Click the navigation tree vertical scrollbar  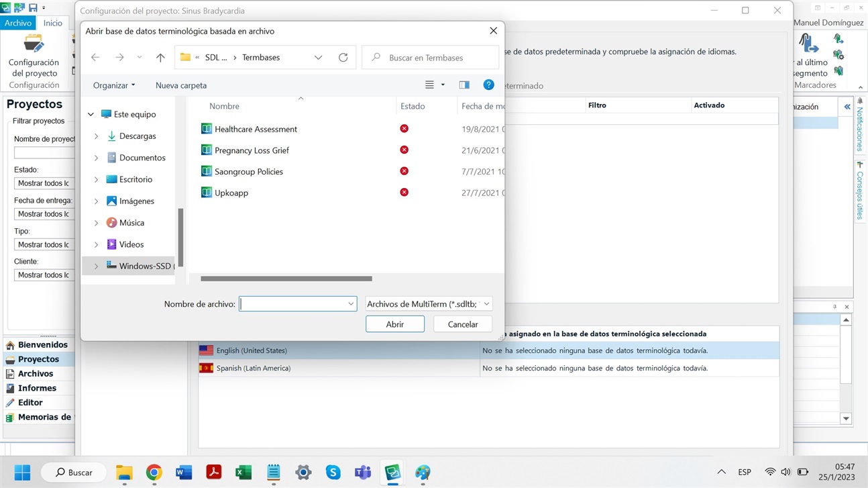click(x=180, y=238)
